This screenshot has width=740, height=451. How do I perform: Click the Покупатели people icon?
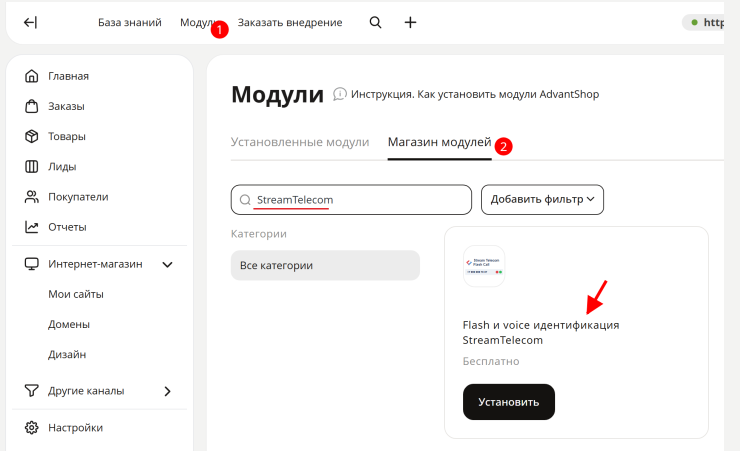32,197
